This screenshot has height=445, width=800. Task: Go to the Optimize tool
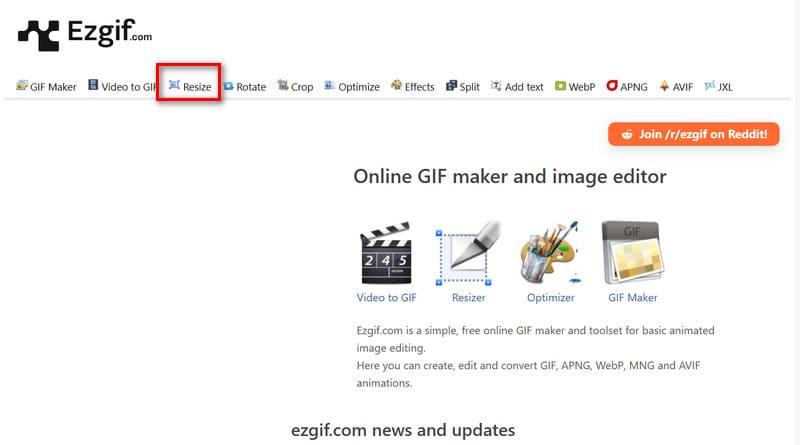[352, 87]
